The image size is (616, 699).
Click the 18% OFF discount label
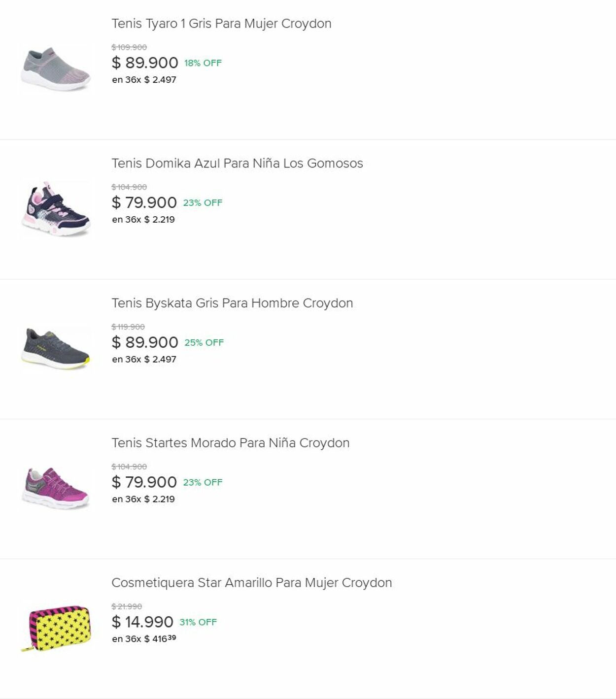(203, 63)
